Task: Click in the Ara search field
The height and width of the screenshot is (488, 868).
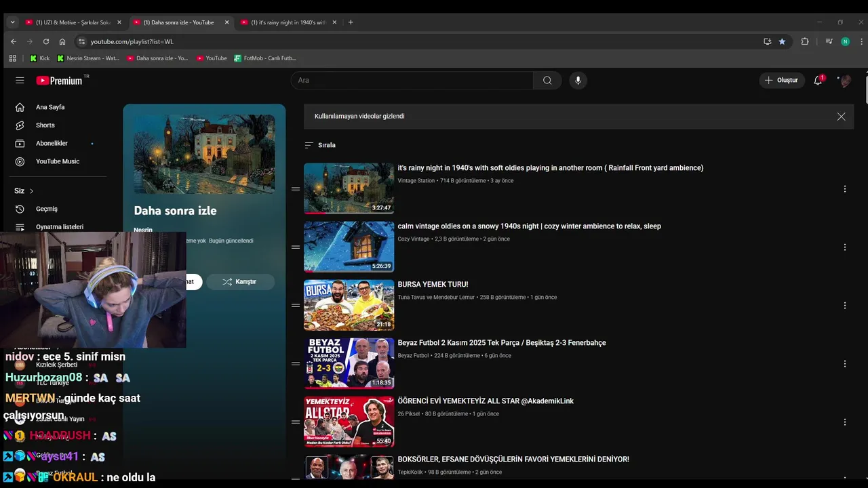Action: pos(412,80)
